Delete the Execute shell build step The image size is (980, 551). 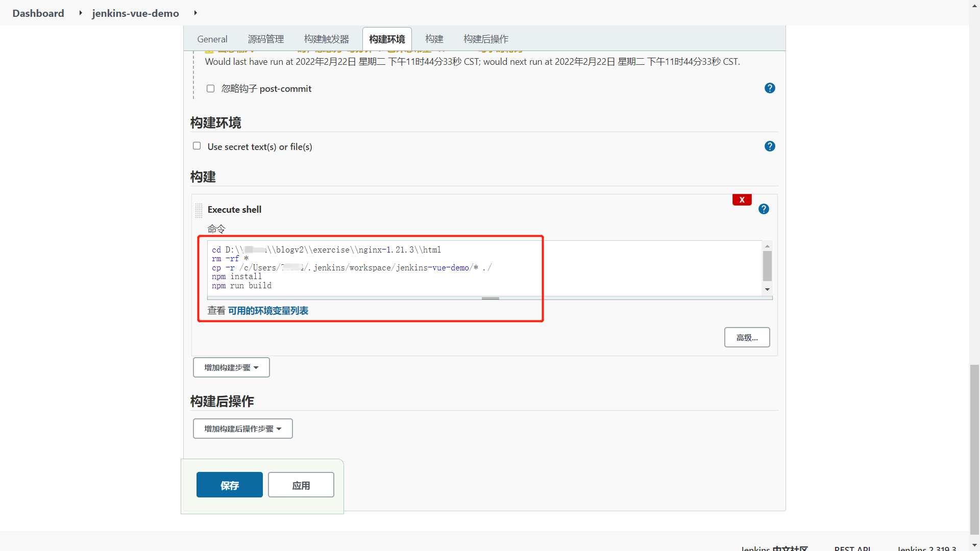click(742, 199)
